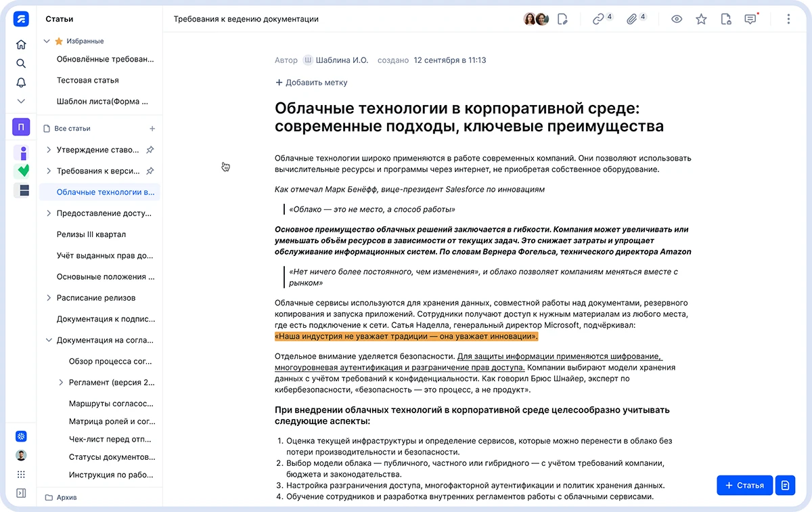
Task: Unpin the Требования к верси... article
Action: click(150, 171)
